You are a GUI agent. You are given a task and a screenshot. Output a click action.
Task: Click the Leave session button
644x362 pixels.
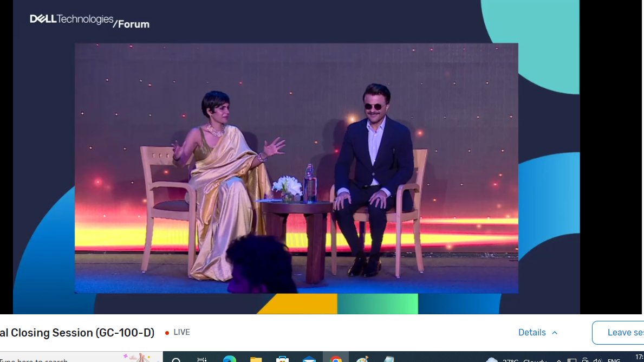(x=617, y=332)
